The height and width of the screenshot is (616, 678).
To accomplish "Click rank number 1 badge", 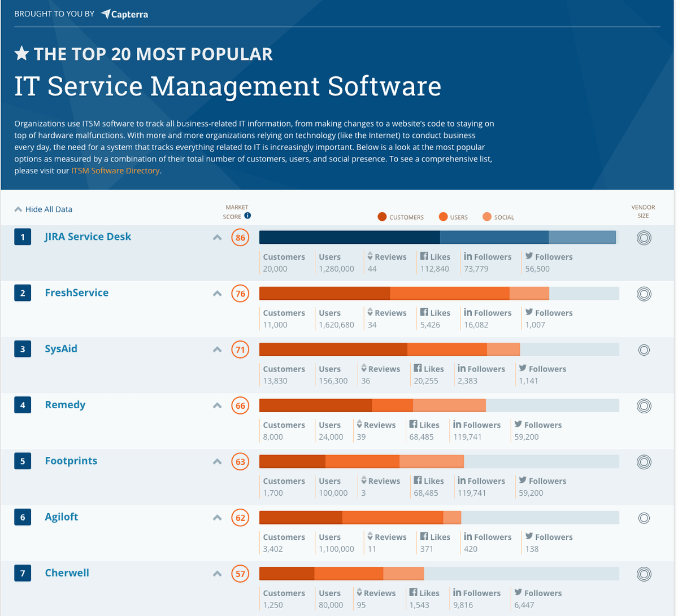I will coord(23,237).
